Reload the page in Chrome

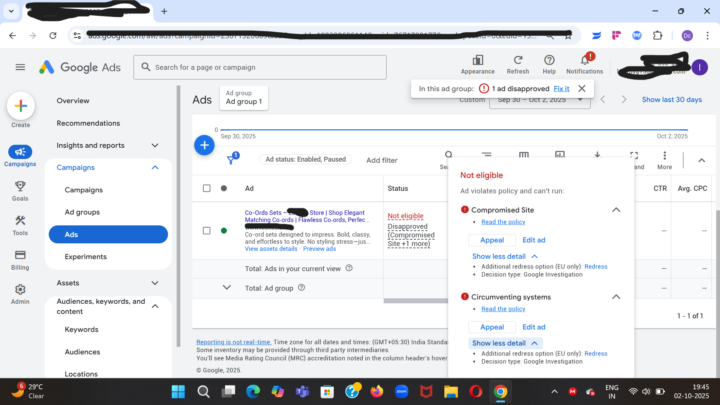pyautogui.click(x=53, y=35)
